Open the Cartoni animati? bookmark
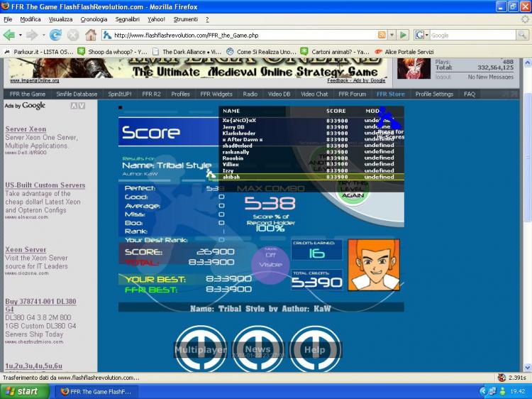This screenshot has height=399, width=532. (336, 52)
